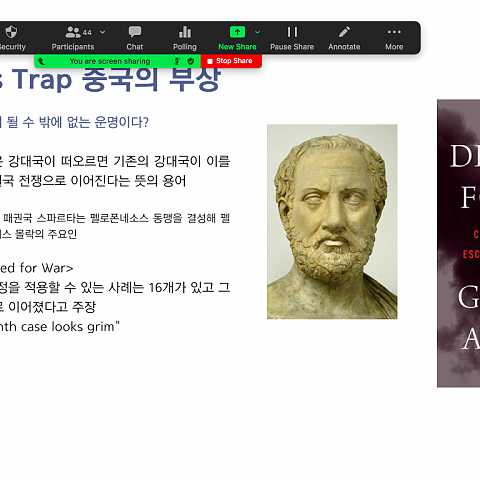Click the green shield icon in sharing bar
The image size is (480, 480).
tap(191, 61)
